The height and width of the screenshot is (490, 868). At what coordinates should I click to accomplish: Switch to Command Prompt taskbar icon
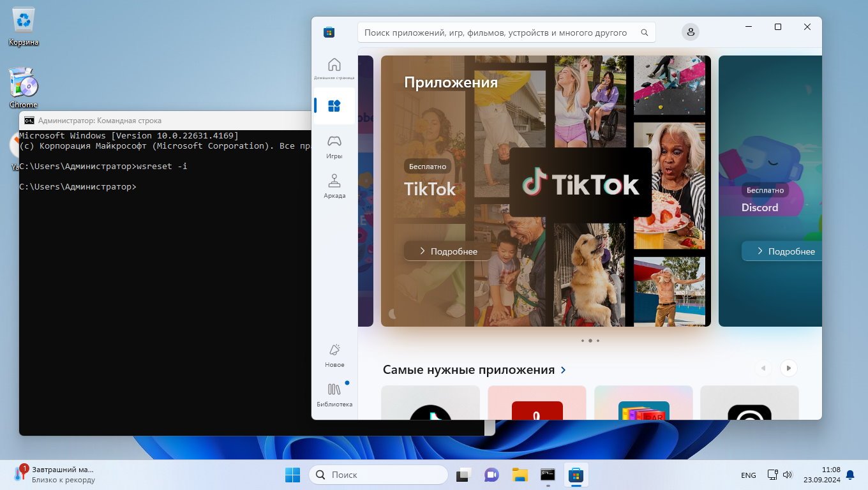pyautogui.click(x=548, y=475)
